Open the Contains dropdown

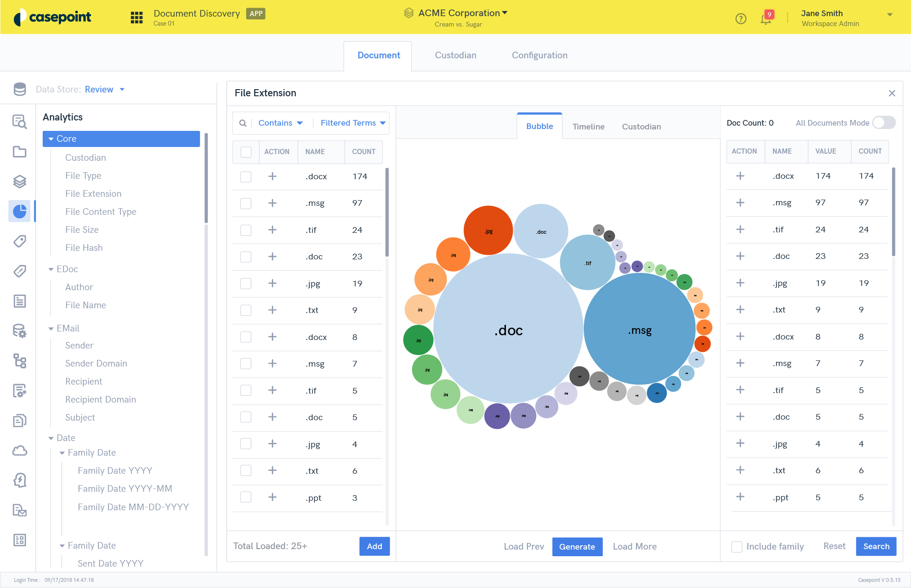pos(280,123)
